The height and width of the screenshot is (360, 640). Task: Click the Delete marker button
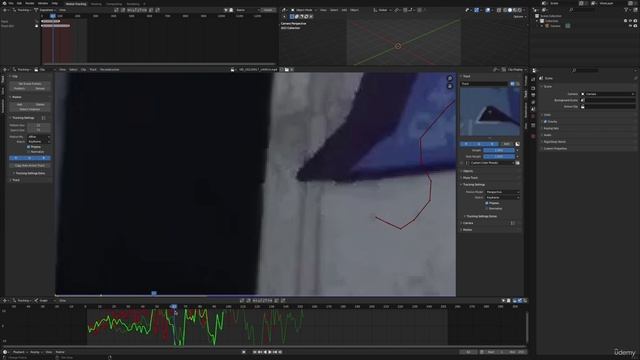(x=40, y=104)
